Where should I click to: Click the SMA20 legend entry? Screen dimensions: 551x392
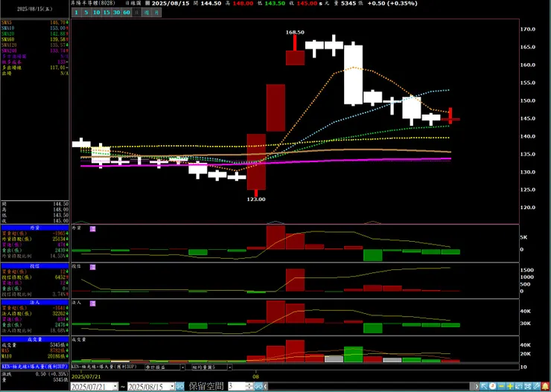tap(35, 33)
